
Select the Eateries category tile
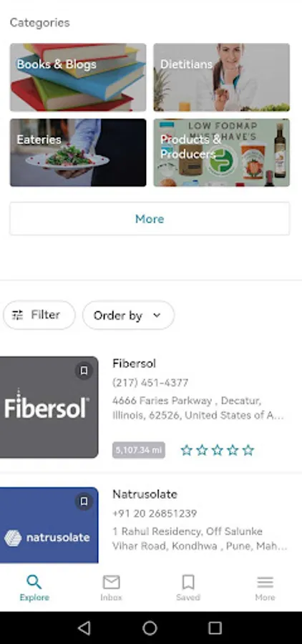point(78,152)
